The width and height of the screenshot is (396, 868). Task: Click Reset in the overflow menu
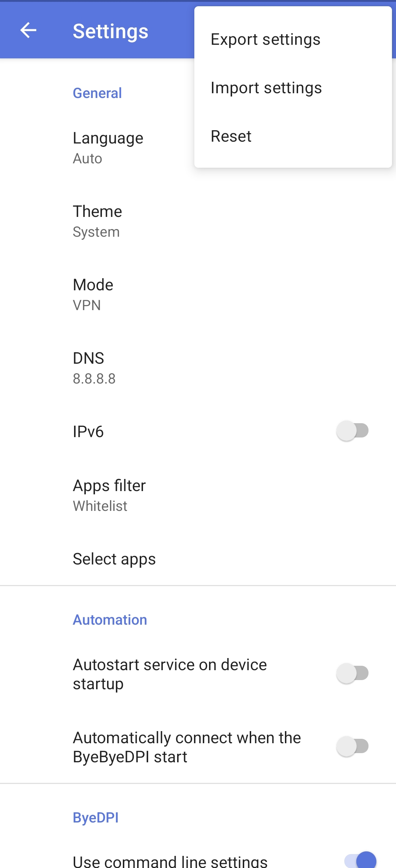(x=231, y=137)
